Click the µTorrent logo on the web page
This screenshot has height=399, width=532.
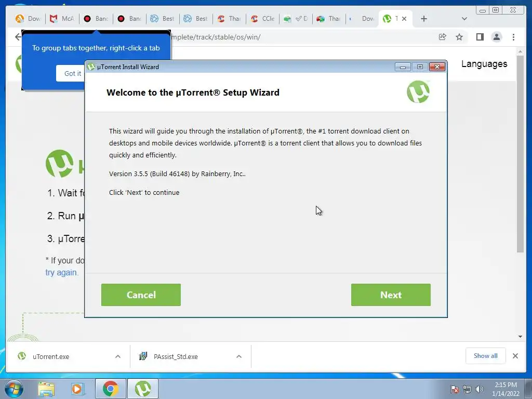[60, 164]
